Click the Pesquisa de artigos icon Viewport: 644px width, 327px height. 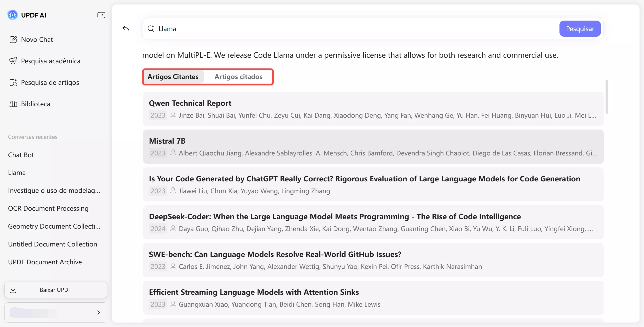[13, 83]
